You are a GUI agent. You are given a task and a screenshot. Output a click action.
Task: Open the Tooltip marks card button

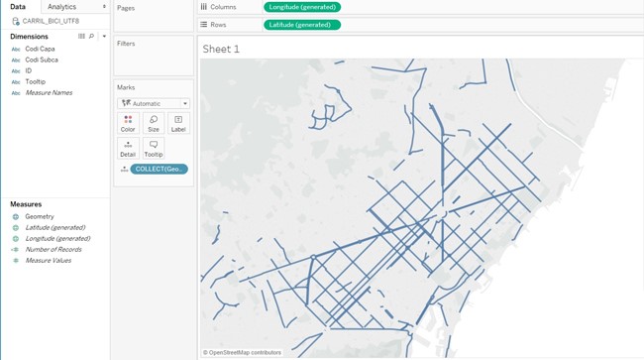coord(154,149)
